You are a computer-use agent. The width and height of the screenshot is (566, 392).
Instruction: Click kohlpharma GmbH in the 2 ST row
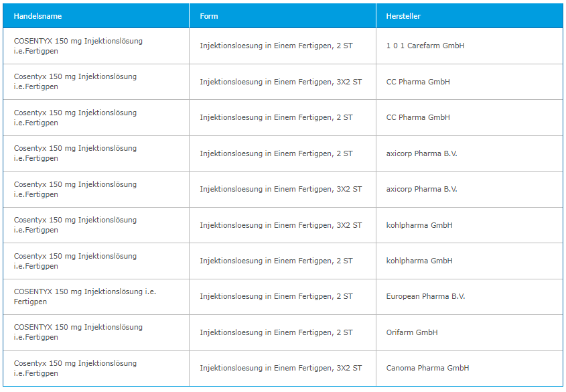pos(419,261)
